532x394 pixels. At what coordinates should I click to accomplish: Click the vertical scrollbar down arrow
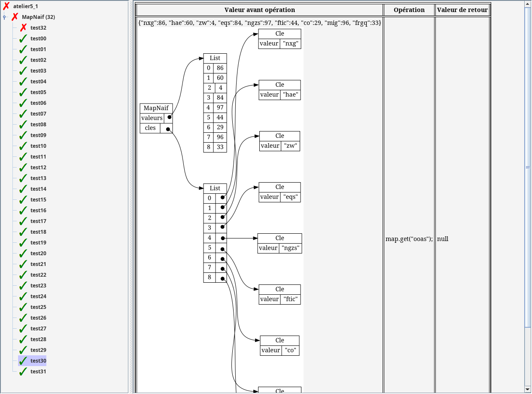click(528, 390)
